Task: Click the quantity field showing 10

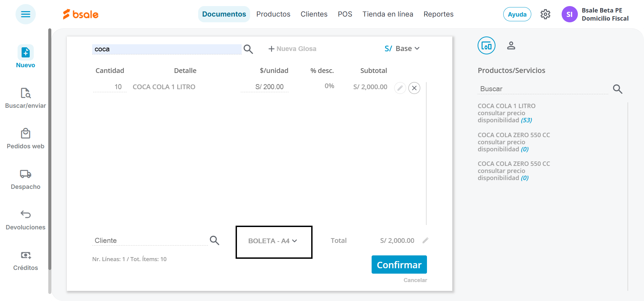Action: coord(110,87)
